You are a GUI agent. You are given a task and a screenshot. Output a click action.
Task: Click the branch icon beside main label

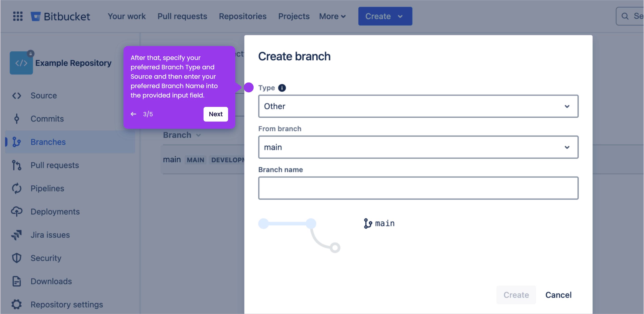click(x=368, y=223)
